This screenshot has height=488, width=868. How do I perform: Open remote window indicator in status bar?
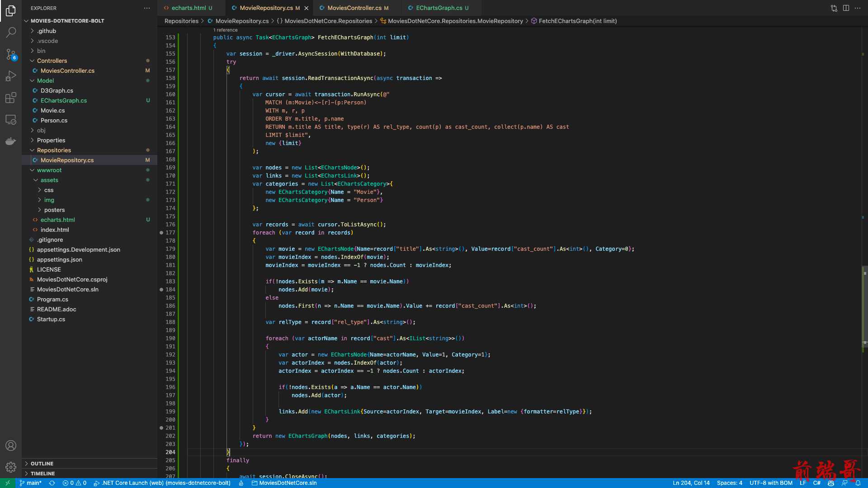(x=8, y=483)
